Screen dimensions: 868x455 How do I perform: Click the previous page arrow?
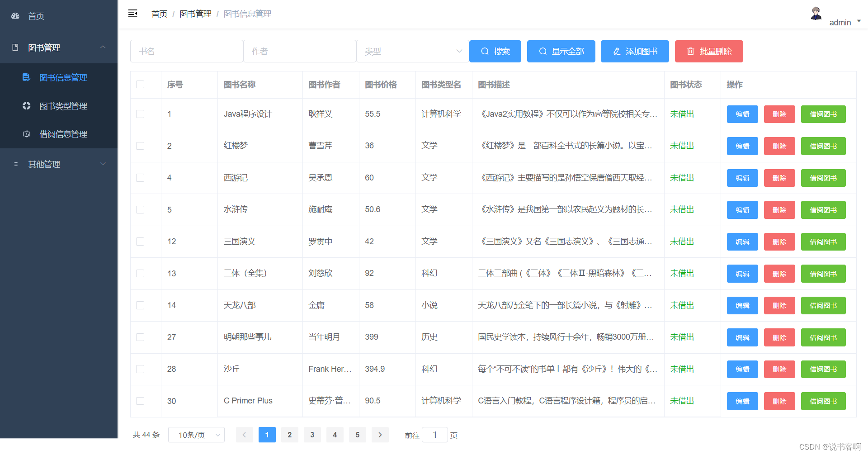click(245, 435)
